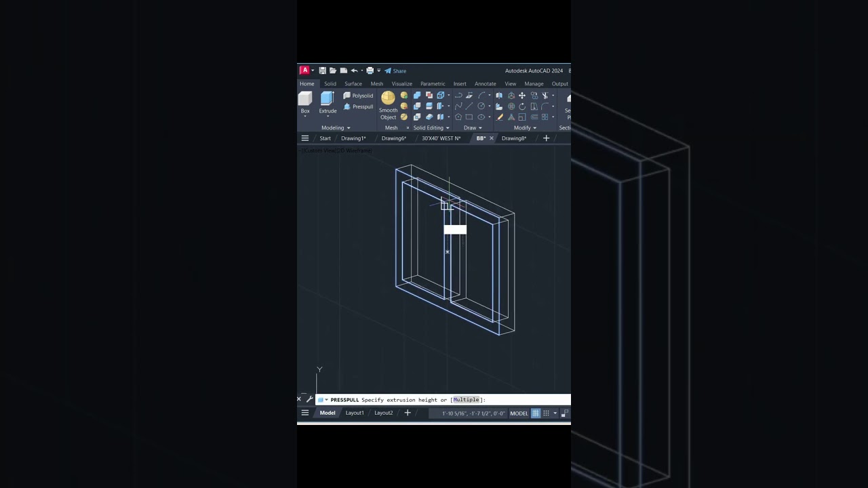Toggle MODEL space button in status bar
868x488 pixels.
[x=519, y=413]
